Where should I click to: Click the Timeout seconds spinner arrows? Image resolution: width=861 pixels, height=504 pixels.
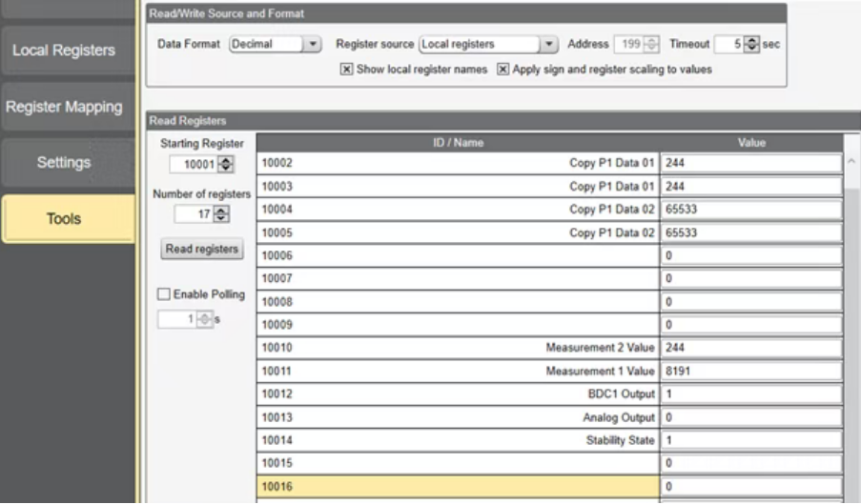click(751, 45)
